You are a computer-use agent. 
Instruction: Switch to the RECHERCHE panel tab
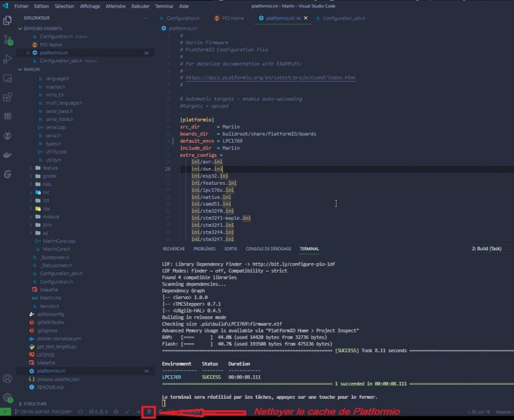(x=174, y=249)
